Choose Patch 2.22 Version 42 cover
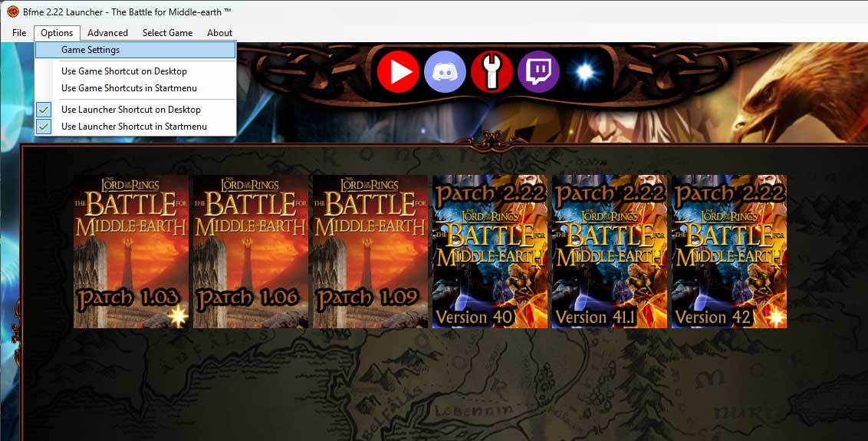 pos(729,252)
